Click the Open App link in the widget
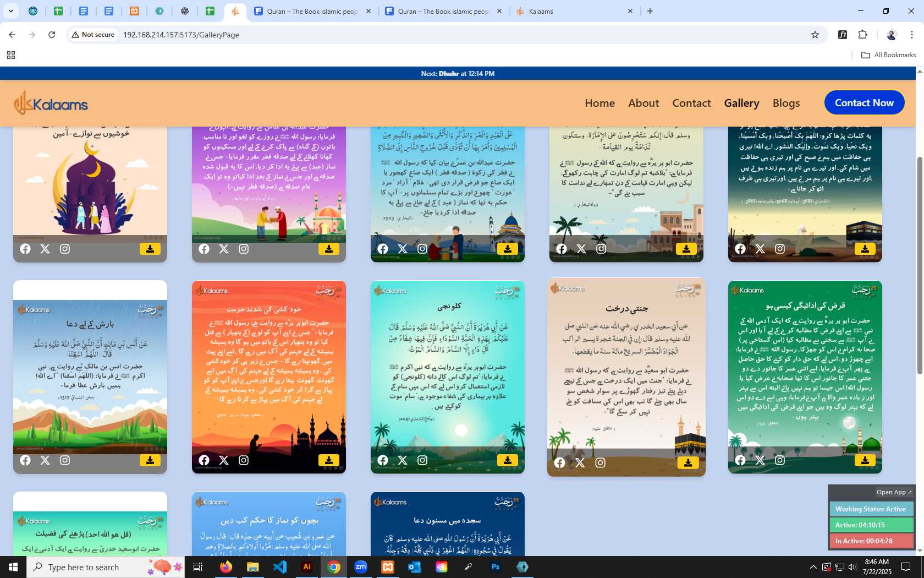 tap(894, 492)
